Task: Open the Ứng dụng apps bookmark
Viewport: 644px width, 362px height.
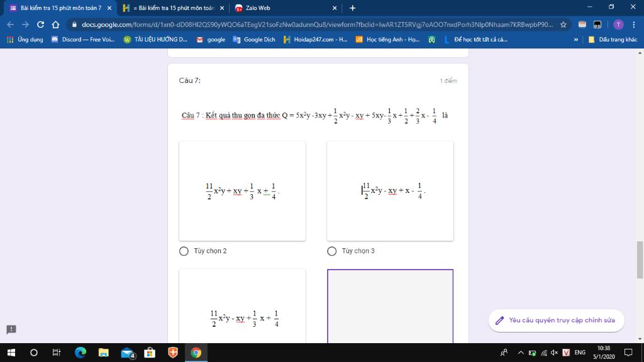Action: [x=25, y=40]
